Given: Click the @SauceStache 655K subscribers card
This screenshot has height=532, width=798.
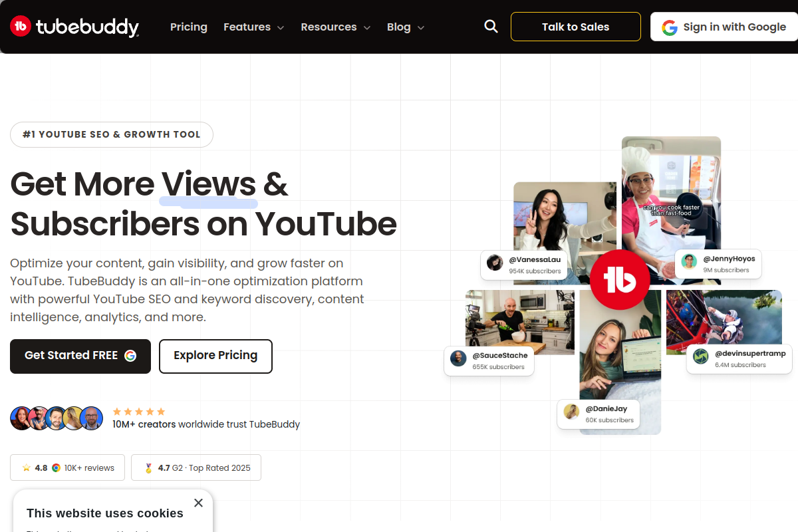Looking at the screenshot, I should (x=489, y=360).
